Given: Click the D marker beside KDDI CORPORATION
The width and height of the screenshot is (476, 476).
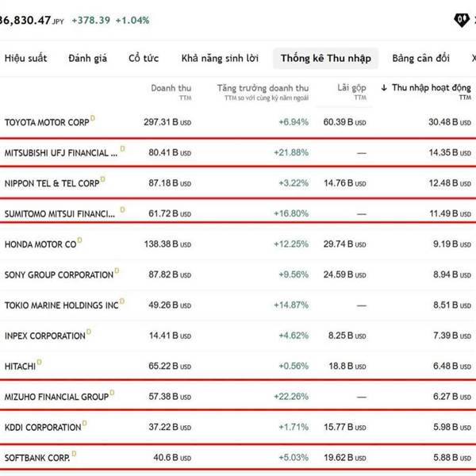Looking at the screenshot, I should (85, 423).
